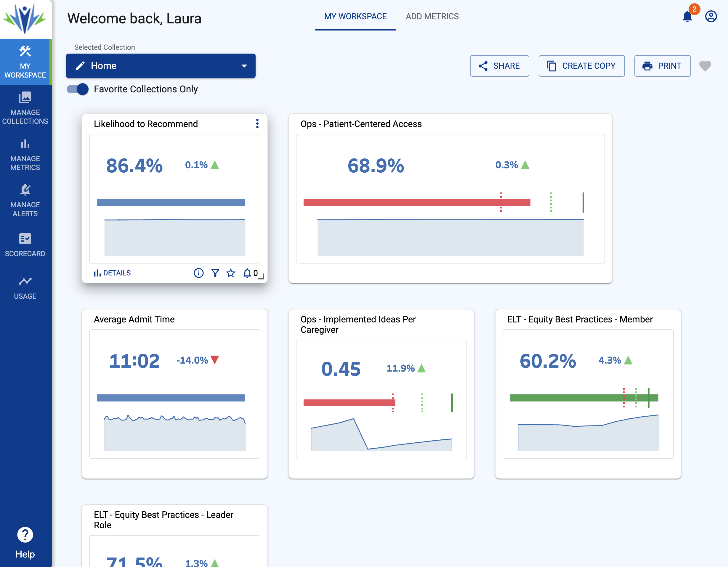This screenshot has height=567, width=728.
Task: Click the info icon on Likelihood card
Action: pos(199,273)
